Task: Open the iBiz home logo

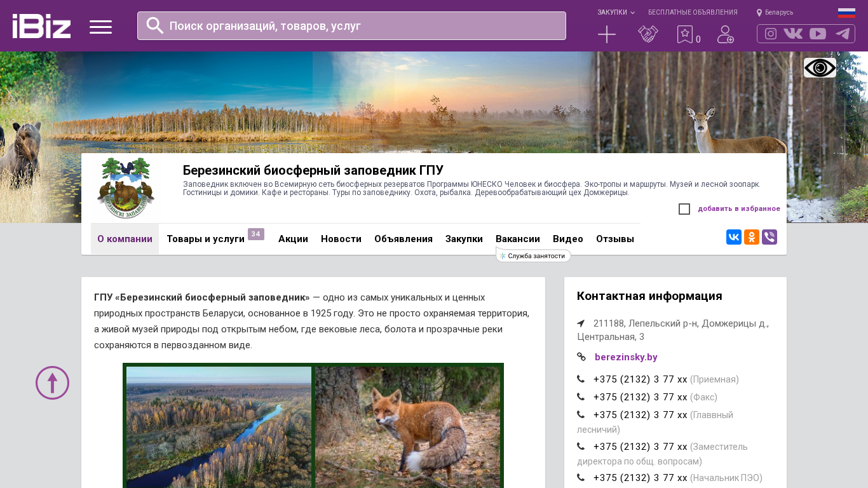Action: [x=41, y=26]
